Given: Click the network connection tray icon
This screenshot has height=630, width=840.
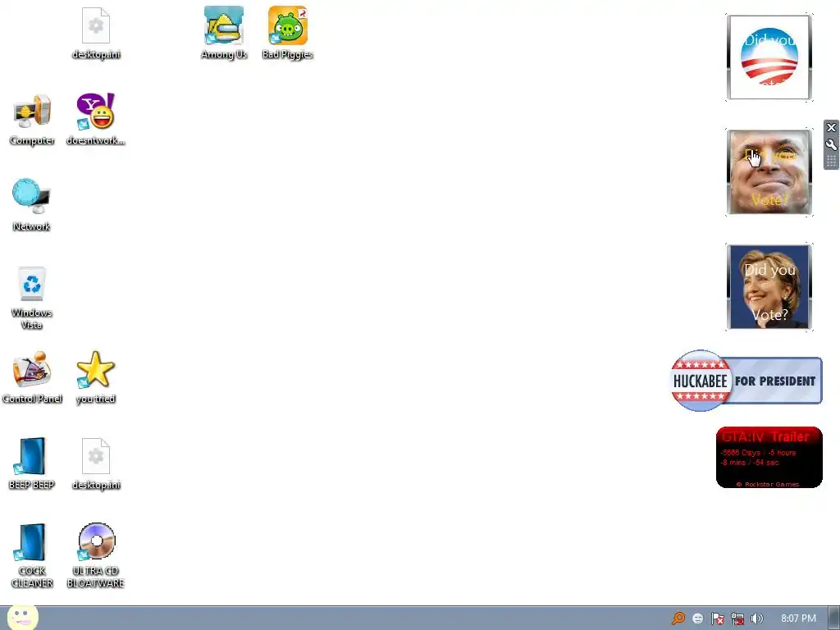Looking at the screenshot, I should 737,619.
